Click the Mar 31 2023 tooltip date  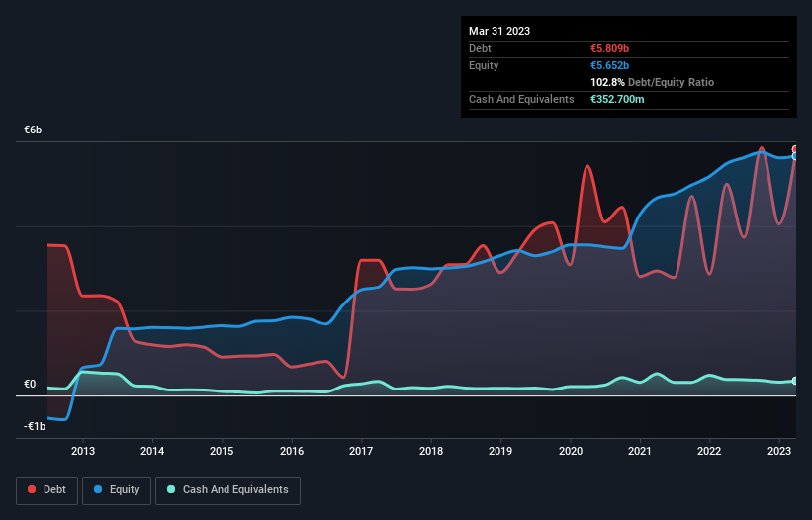pos(499,31)
